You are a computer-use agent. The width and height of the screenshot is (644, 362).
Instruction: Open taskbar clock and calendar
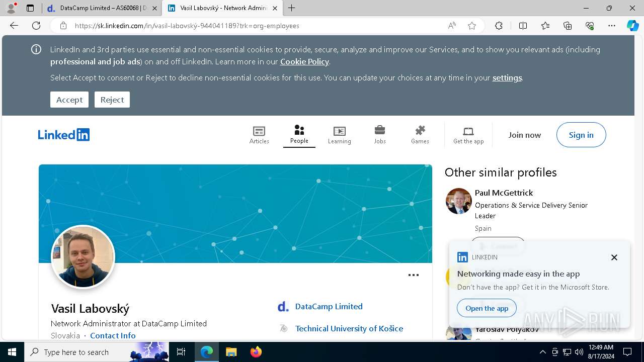601,352
